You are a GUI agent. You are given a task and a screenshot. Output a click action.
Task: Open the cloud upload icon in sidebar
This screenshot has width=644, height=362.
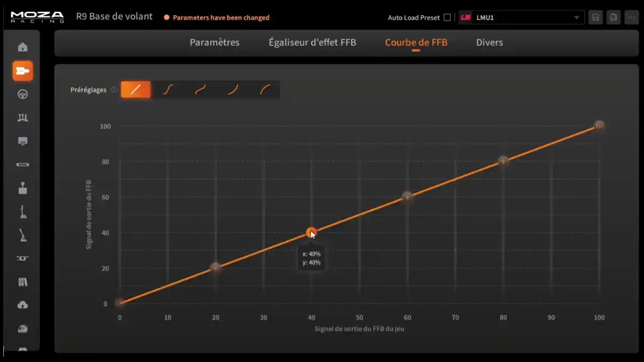(x=23, y=305)
